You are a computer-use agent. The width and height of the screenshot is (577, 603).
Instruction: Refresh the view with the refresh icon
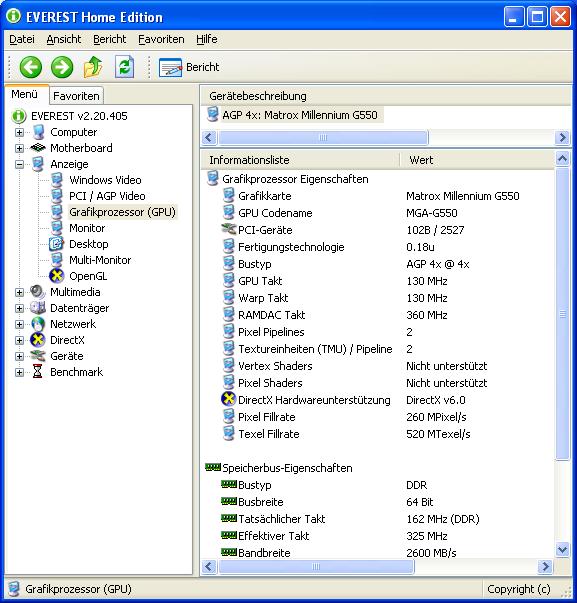click(124, 67)
